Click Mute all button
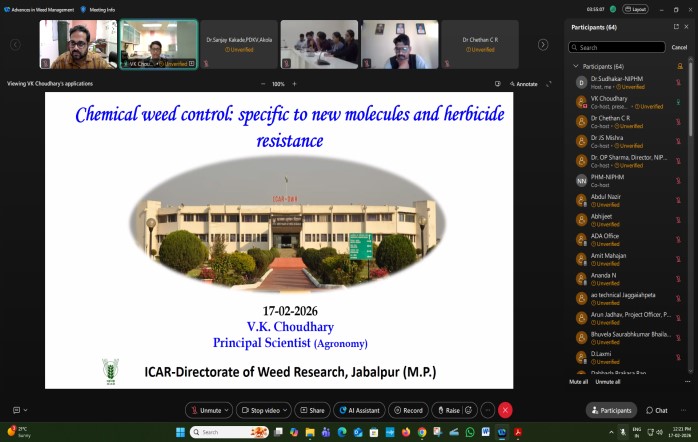This screenshot has height=442, width=698. (x=578, y=382)
